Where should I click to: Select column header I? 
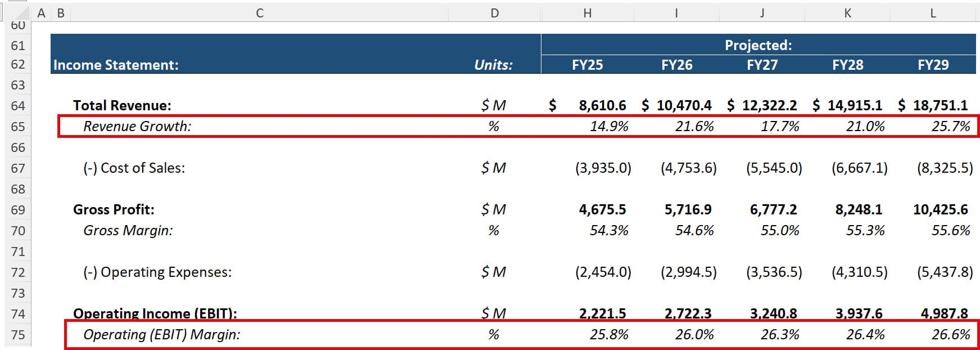[x=676, y=13]
